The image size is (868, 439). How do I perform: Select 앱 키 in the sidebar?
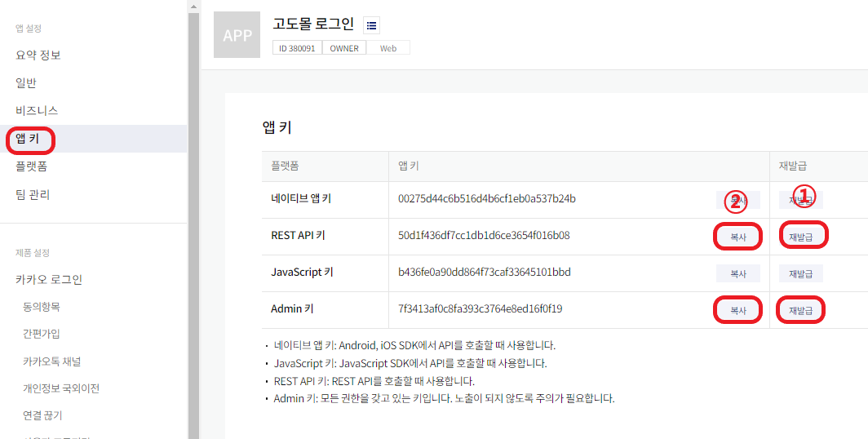28,139
